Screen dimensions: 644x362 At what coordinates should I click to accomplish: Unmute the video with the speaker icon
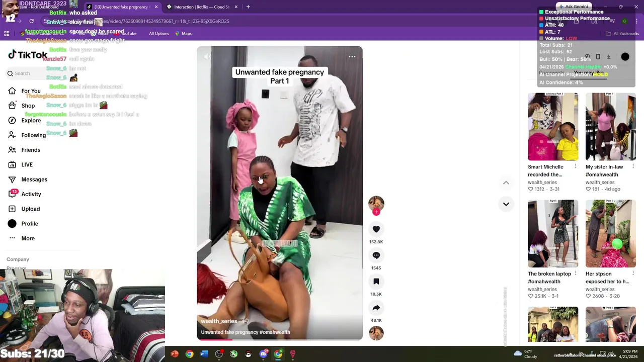coord(207,57)
